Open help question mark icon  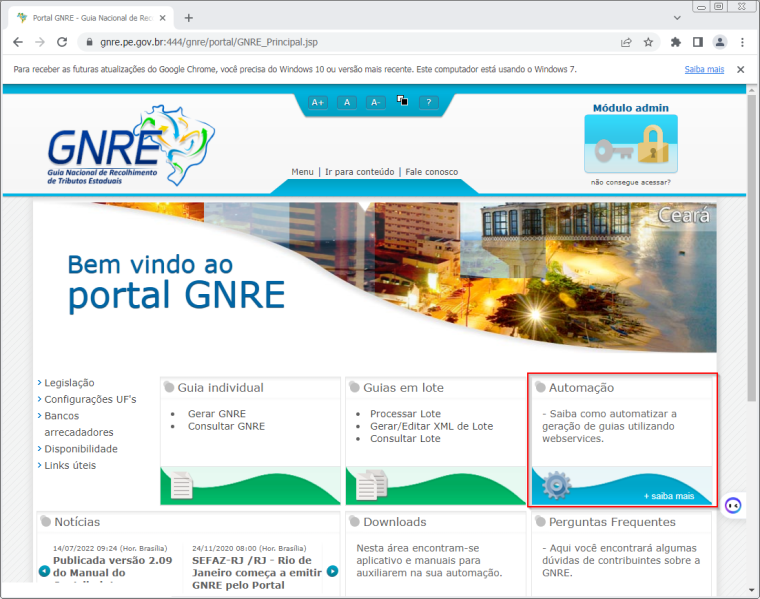pos(428,102)
